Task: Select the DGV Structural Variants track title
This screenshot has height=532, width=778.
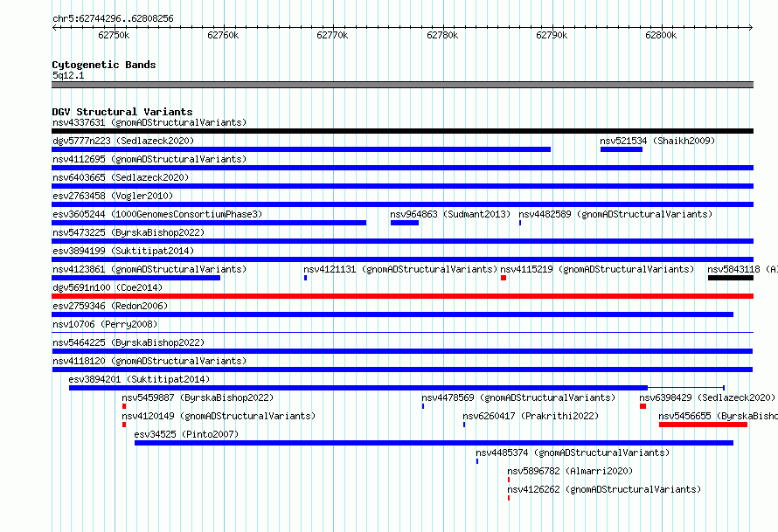Action: 122,112
